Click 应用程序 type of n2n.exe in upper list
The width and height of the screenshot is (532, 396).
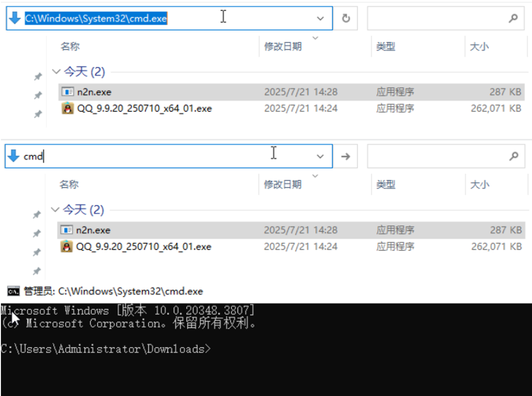pos(395,92)
